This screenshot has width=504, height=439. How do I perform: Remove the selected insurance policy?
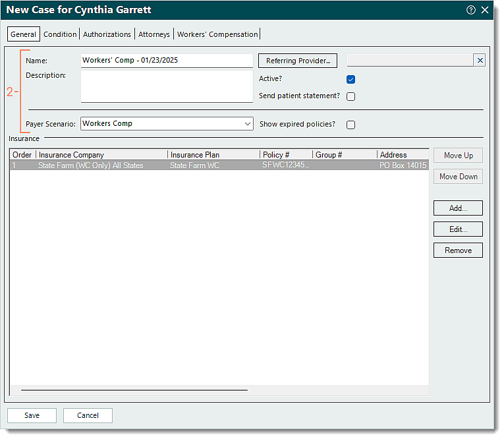click(458, 250)
